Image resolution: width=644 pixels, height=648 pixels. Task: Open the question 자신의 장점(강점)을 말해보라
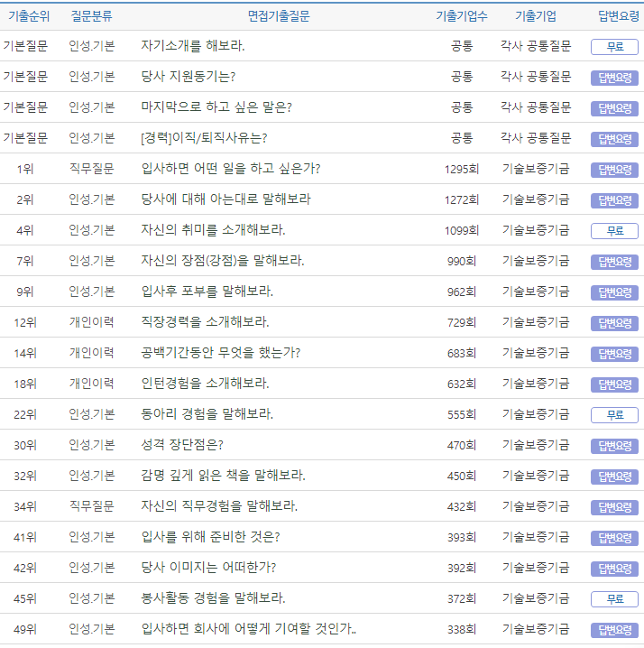222,261
